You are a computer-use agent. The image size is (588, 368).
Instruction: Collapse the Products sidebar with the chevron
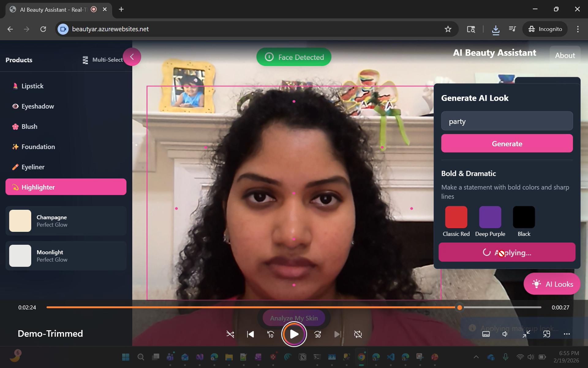pyautogui.click(x=132, y=57)
